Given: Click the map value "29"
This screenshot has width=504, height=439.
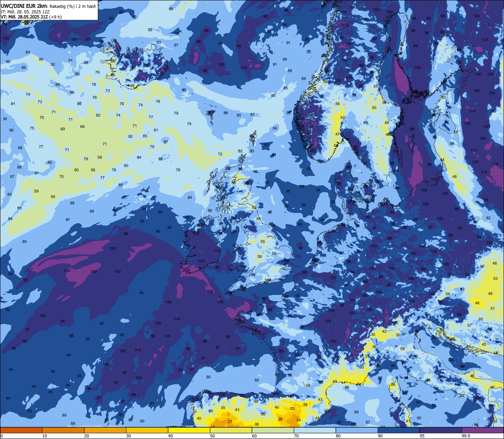Looking at the screenshot, I should pos(305,405).
